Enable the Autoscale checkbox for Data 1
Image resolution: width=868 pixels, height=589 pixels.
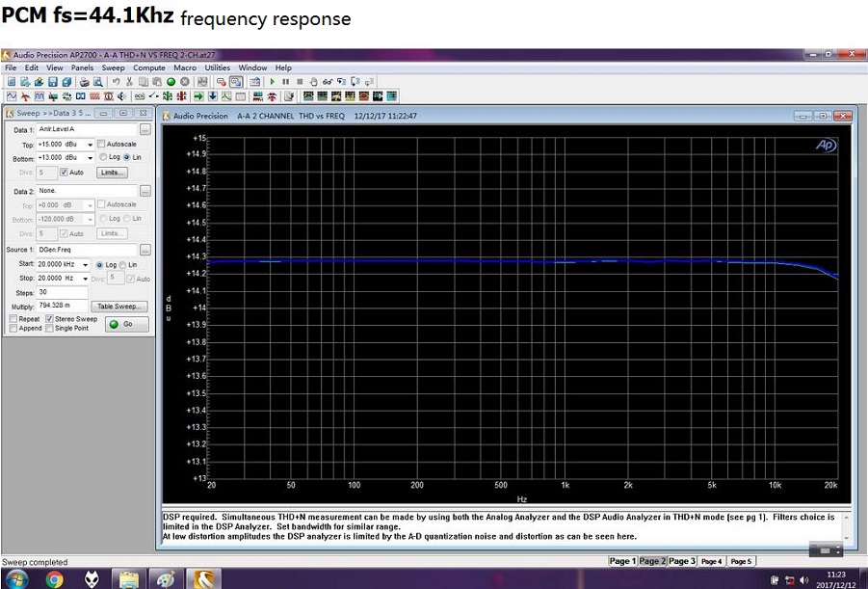(100, 144)
